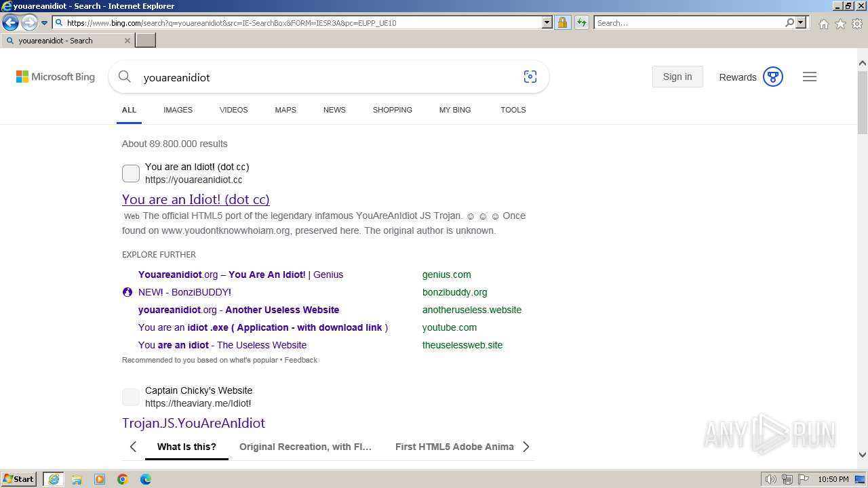
Task: Click the theuselessweb.site domain text
Action: (x=462, y=345)
